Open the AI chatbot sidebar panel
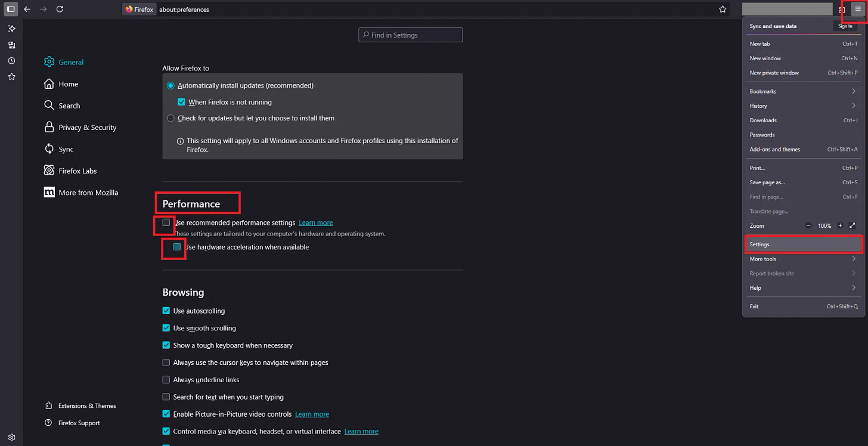This screenshot has width=868, height=446. click(x=11, y=28)
